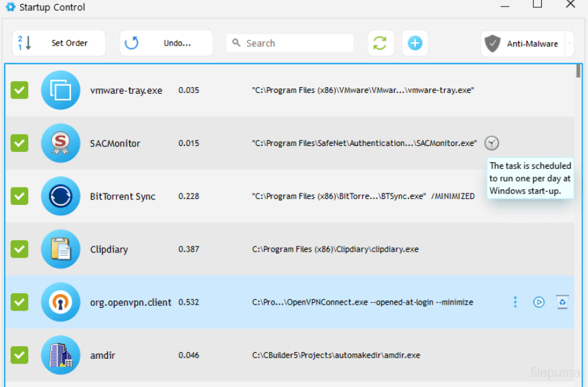Image resolution: width=588 pixels, height=387 pixels.
Task: Click the 0.035 startup time value
Action: tap(189, 90)
